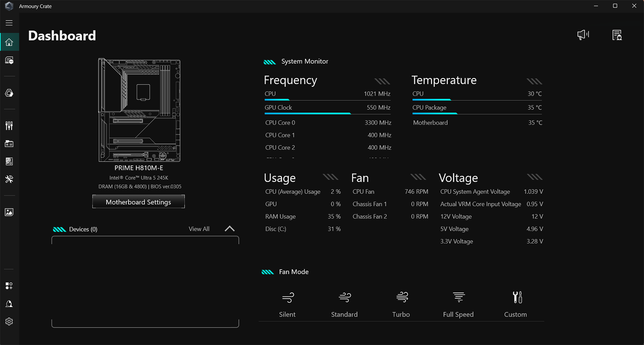Collapse the Devices section chevron
The height and width of the screenshot is (345, 644).
(229, 228)
